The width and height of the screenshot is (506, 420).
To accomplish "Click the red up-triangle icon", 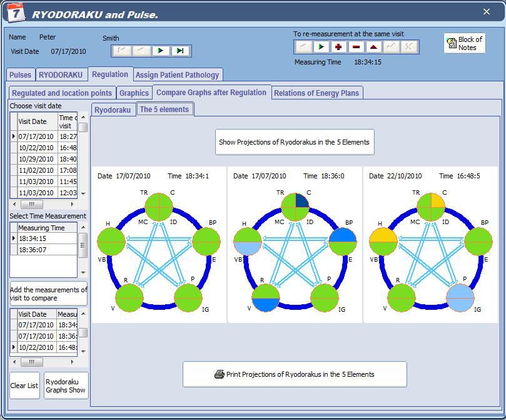I will (x=373, y=47).
